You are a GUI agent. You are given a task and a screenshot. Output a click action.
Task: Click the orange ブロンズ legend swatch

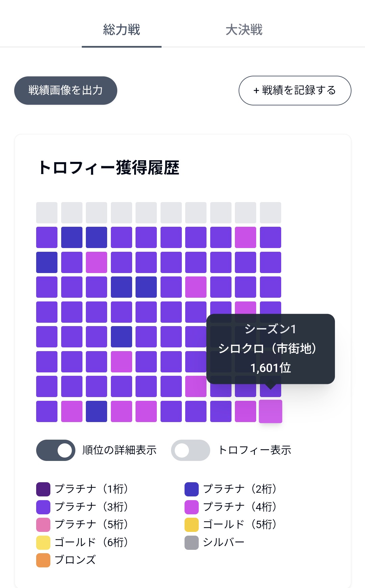point(43,560)
